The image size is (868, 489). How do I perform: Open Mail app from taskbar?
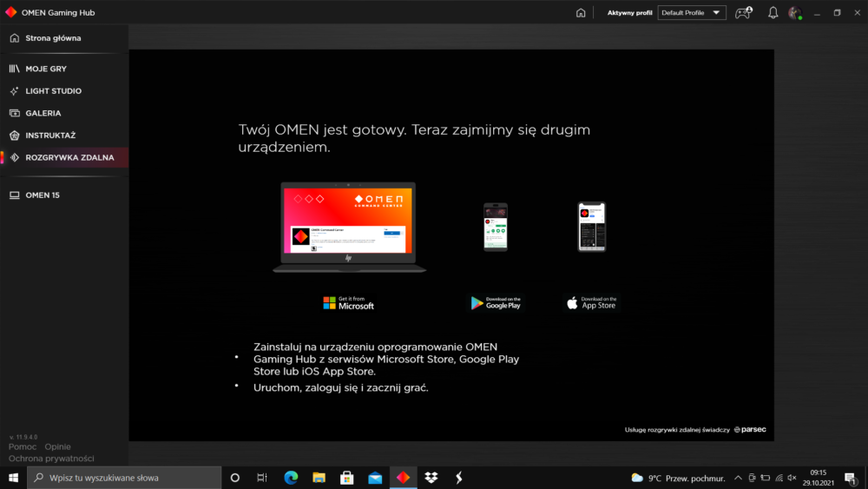tap(375, 478)
